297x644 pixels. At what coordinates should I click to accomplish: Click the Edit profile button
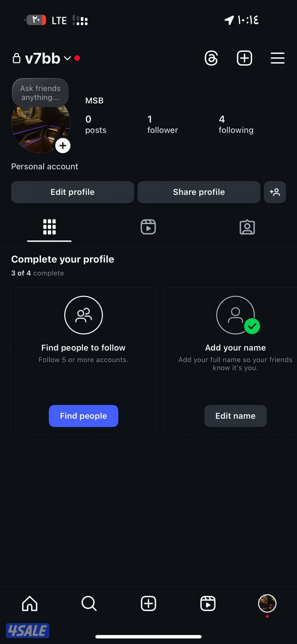[72, 192]
